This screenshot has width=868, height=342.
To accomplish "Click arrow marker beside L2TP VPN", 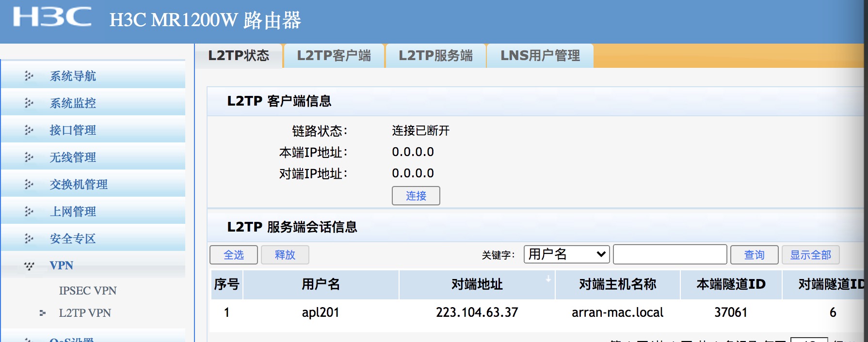I will click(43, 313).
